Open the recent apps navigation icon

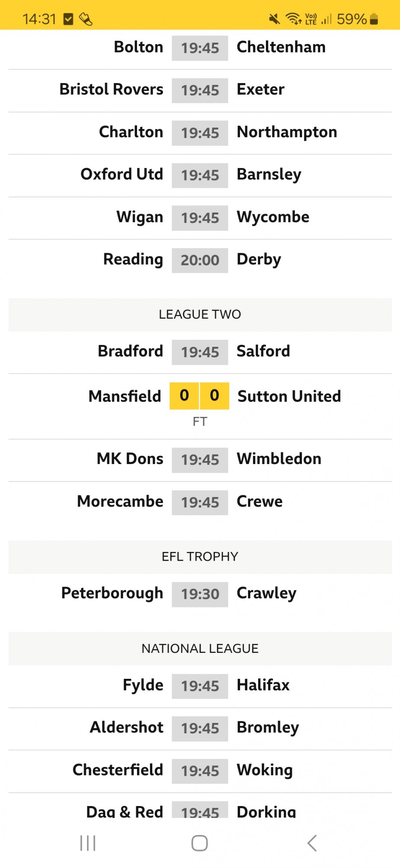[x=88, y=843]
